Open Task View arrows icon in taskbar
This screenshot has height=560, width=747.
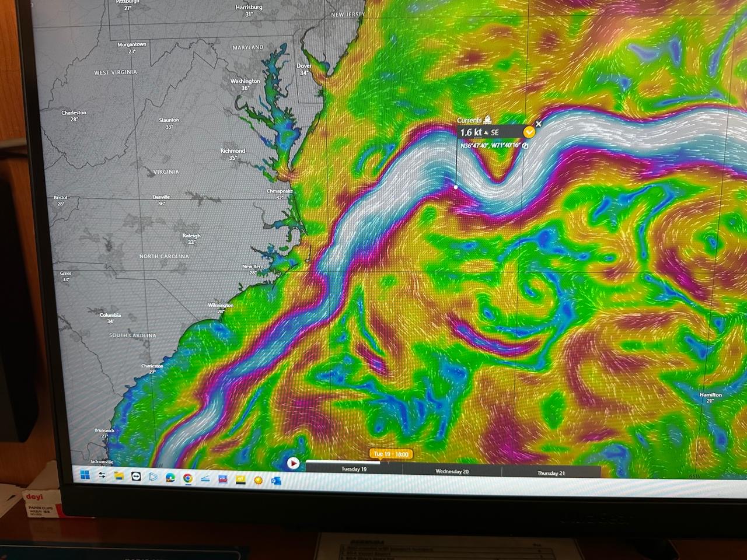click(102, 475)
